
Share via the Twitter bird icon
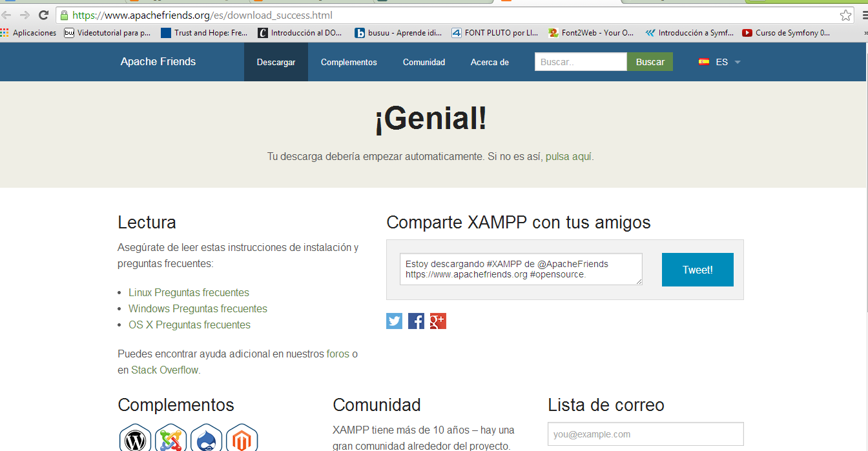click(394, 321)
